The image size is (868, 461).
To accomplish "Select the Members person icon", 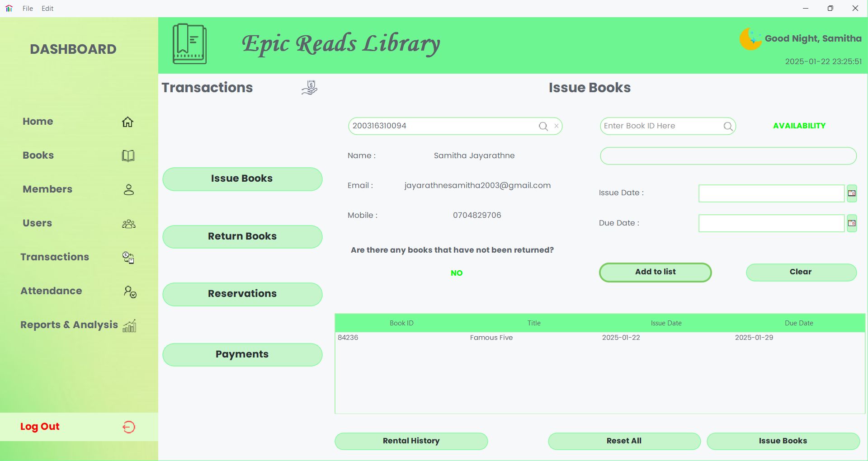I will (129, 189).
